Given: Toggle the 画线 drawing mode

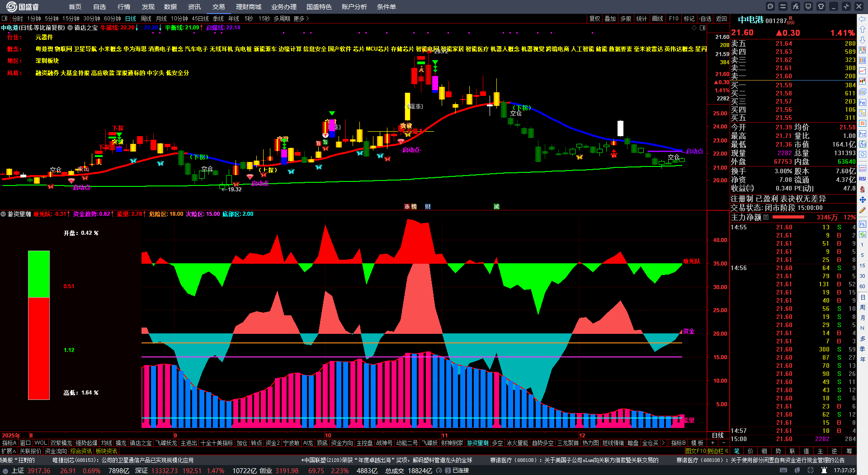Looking at the screenshot, I should tap(658, 19).
